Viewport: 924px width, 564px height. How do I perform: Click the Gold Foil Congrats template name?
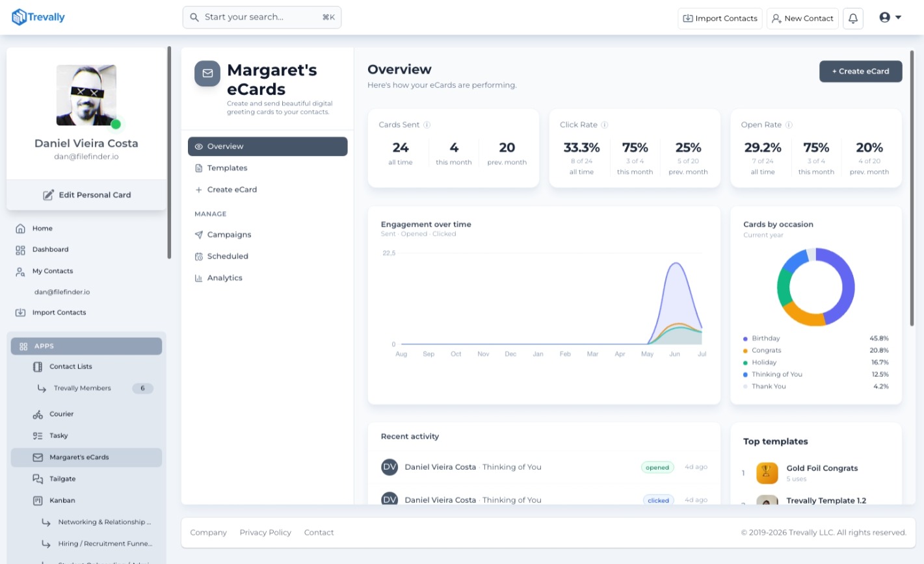point(822,468)
